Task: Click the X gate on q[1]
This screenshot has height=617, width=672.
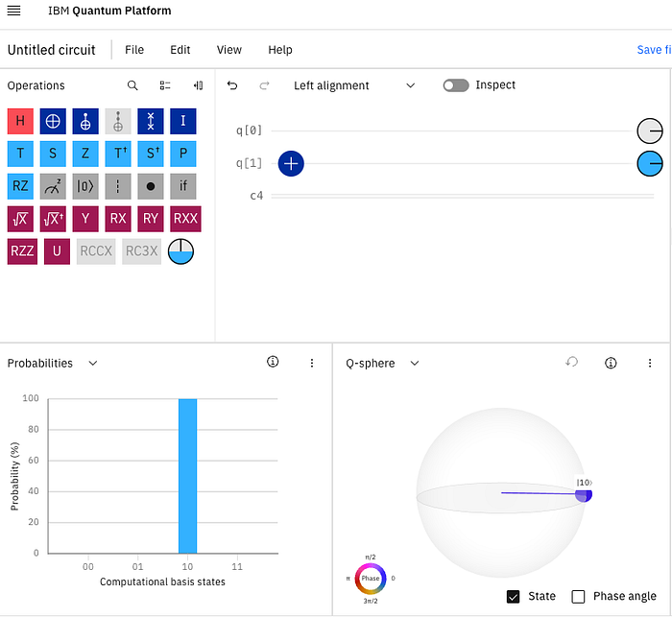Action: (291, 164)
